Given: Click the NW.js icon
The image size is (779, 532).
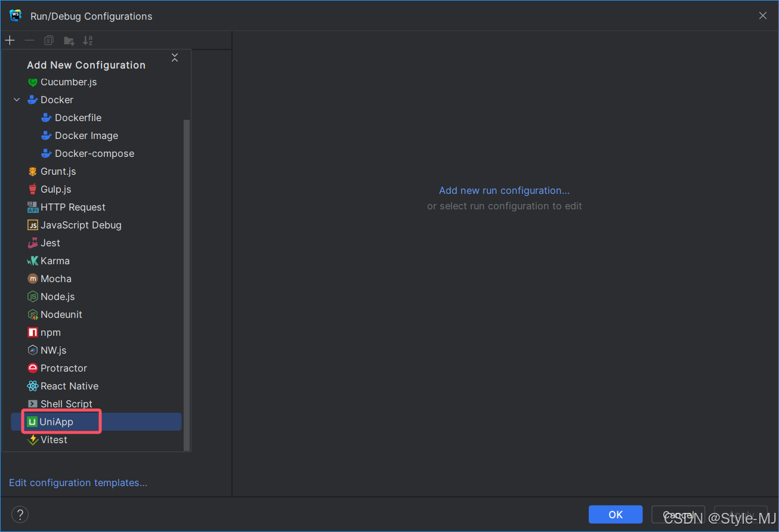Looking at the screenshot, I should pos(33,350).
